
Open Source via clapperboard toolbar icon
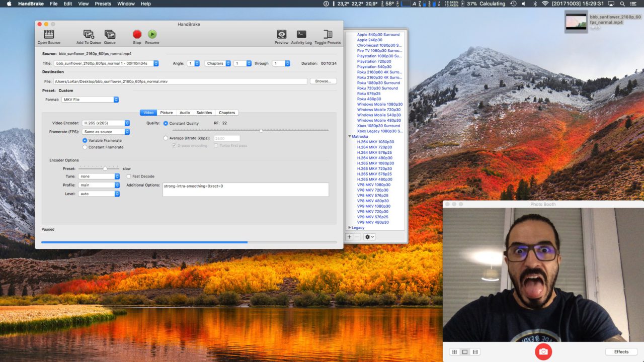(49, 35)
